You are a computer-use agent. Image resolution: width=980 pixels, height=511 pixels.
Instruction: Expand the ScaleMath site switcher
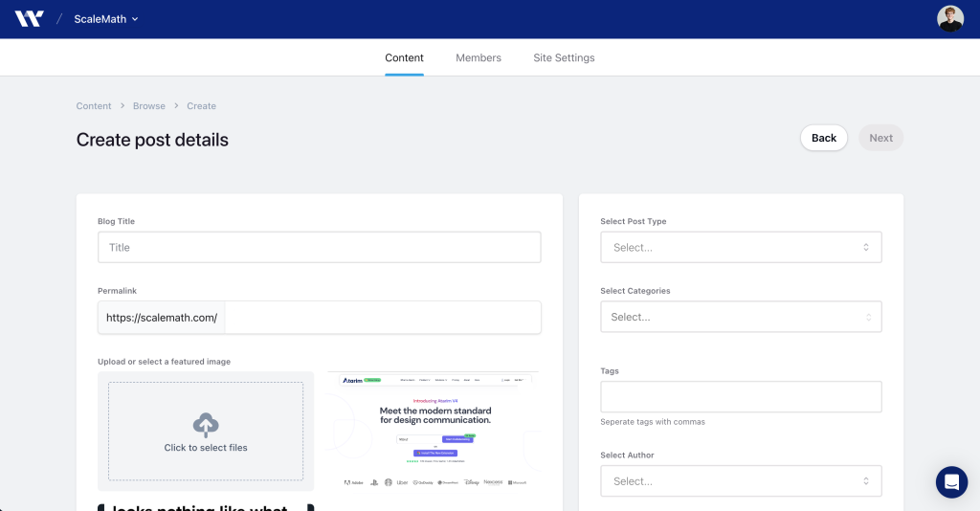click(x=105, y=19)
